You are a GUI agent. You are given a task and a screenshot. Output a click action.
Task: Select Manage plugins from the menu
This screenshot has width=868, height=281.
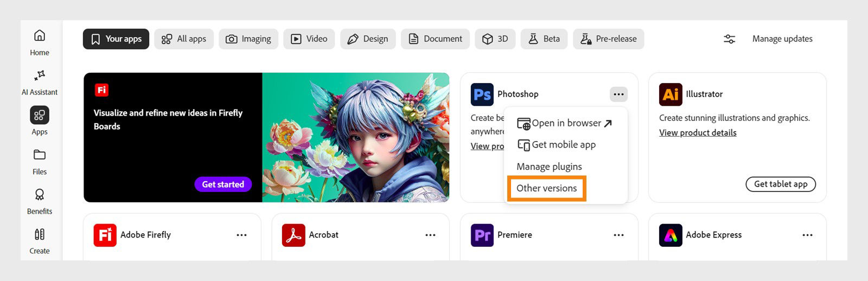[x=549, y=167]
